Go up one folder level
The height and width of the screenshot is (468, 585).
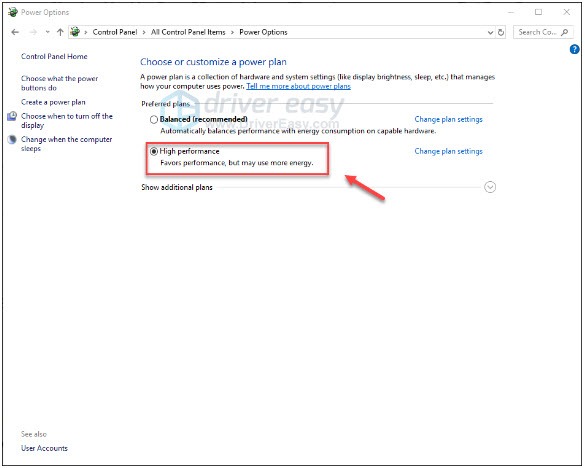coord(60,32)
